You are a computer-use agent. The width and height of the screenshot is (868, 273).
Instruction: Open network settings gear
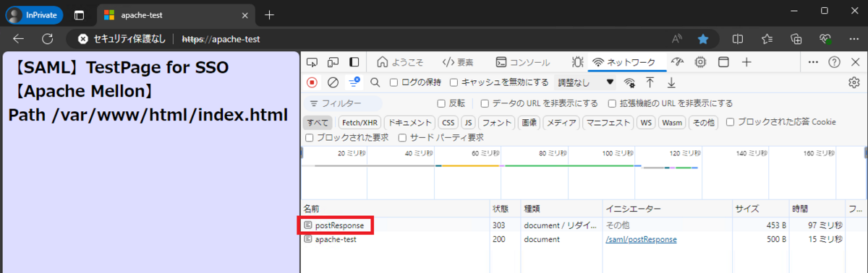coord(854,82)
